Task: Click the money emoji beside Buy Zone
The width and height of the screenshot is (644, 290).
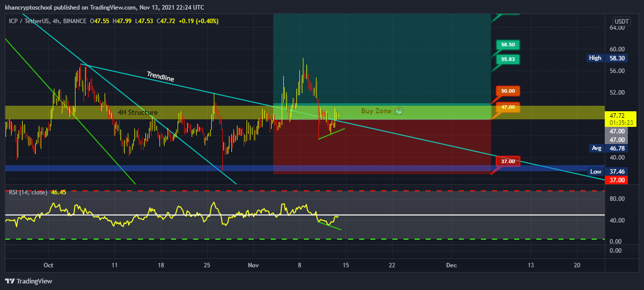Action: (x=398, y=111)
